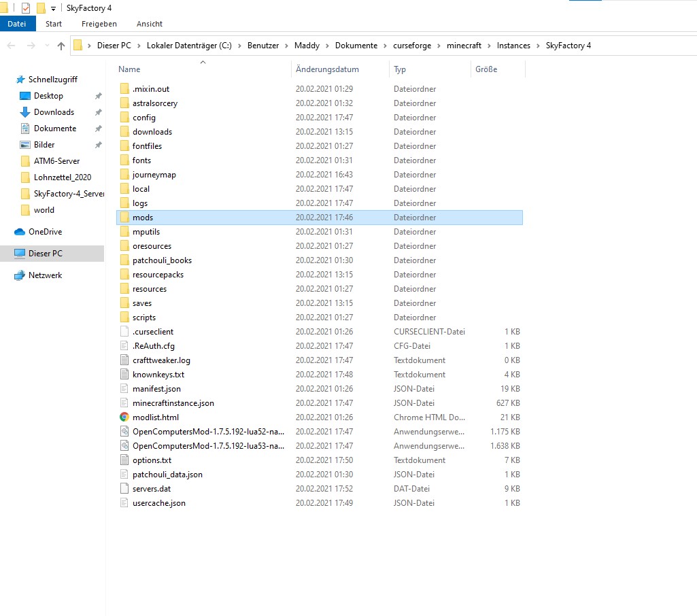This screenshot has height=616, width=697.
Task: Click Benutzer breadcrumb in address bar
Action: coord(263,46)
